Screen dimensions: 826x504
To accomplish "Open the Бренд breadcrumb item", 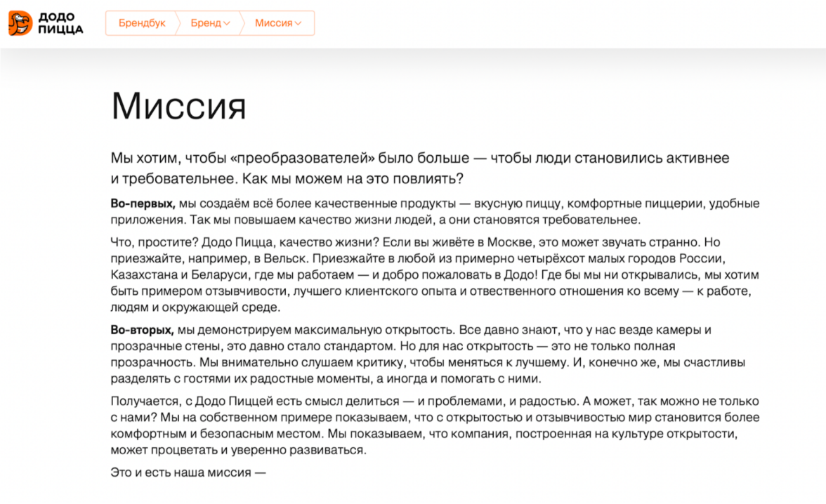I will tap(206, 23).
